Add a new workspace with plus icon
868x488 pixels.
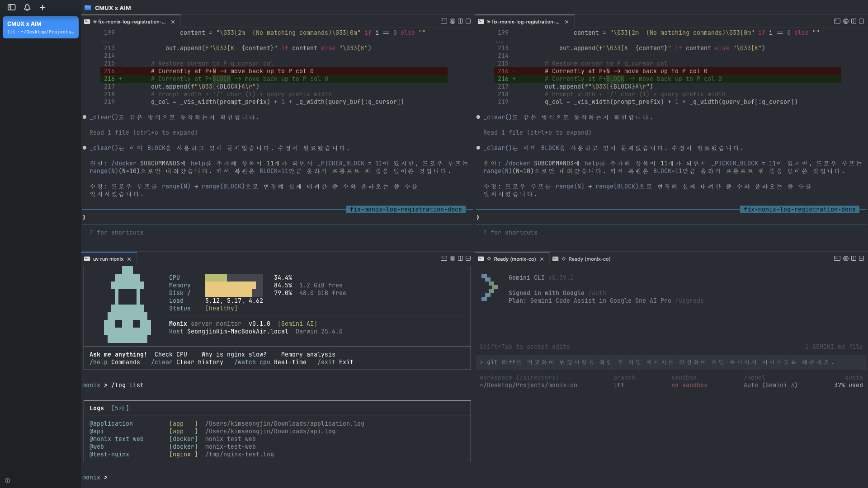[x=42, y=8]
